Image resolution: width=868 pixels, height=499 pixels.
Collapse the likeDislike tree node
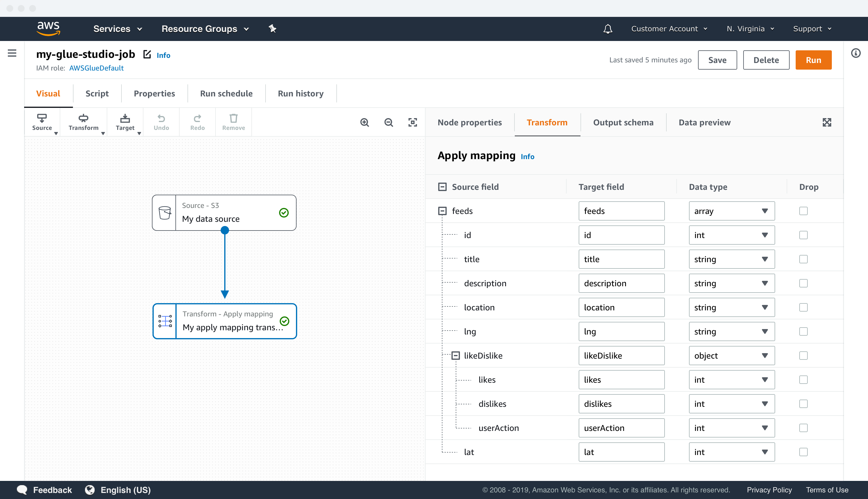point(455,355)
